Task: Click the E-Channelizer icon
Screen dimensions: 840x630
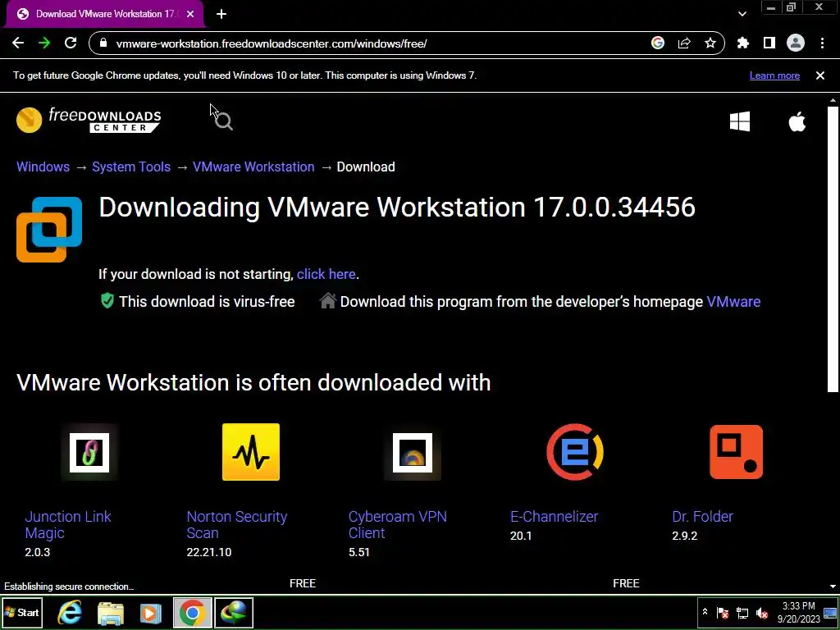Action: pyautogui.click(x=575, y=452)
